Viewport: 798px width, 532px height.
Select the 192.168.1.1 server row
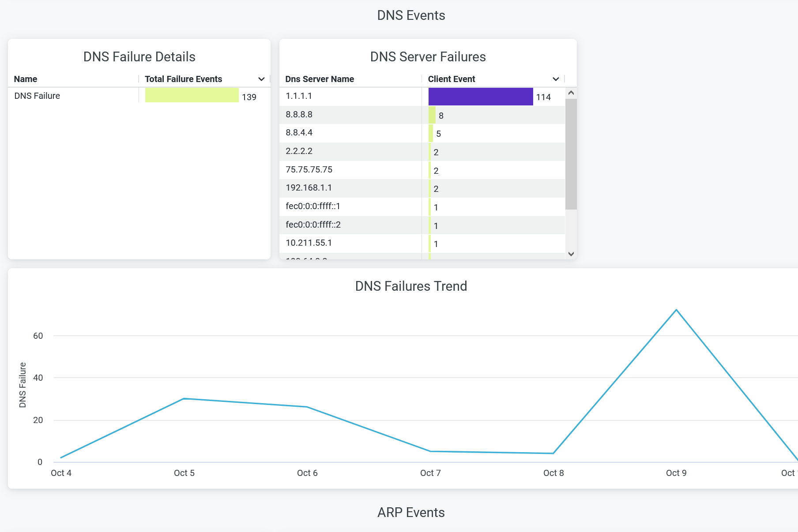pyautogui.click(x=309, y=188)
